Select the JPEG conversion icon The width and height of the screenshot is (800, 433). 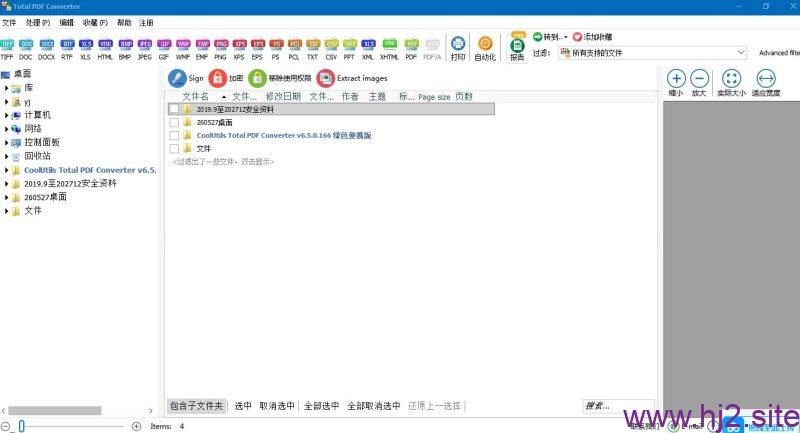point(145,49)
